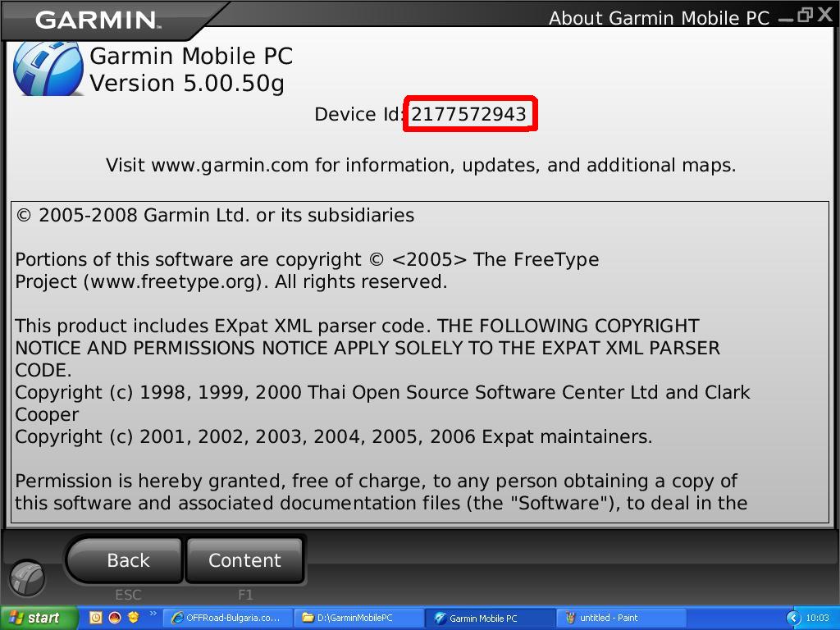This screenshot has width=840, height=630.
Task: Click the 'Permission is hereby granted' paragraph
Action: 381,492
